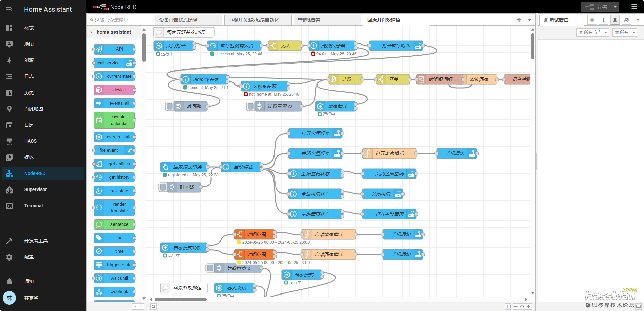
Task: Open the flow tab list dropdown
Action: click(530, 20)
